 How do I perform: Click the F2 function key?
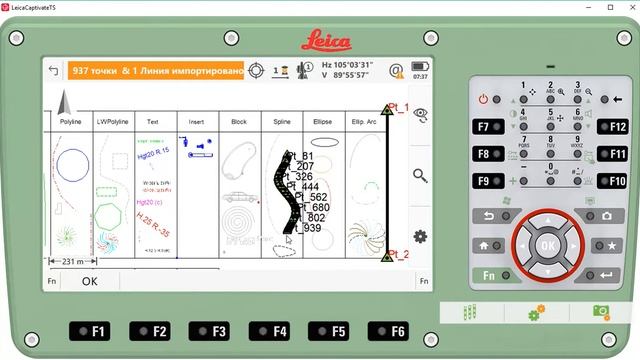[x=150, y=331]
